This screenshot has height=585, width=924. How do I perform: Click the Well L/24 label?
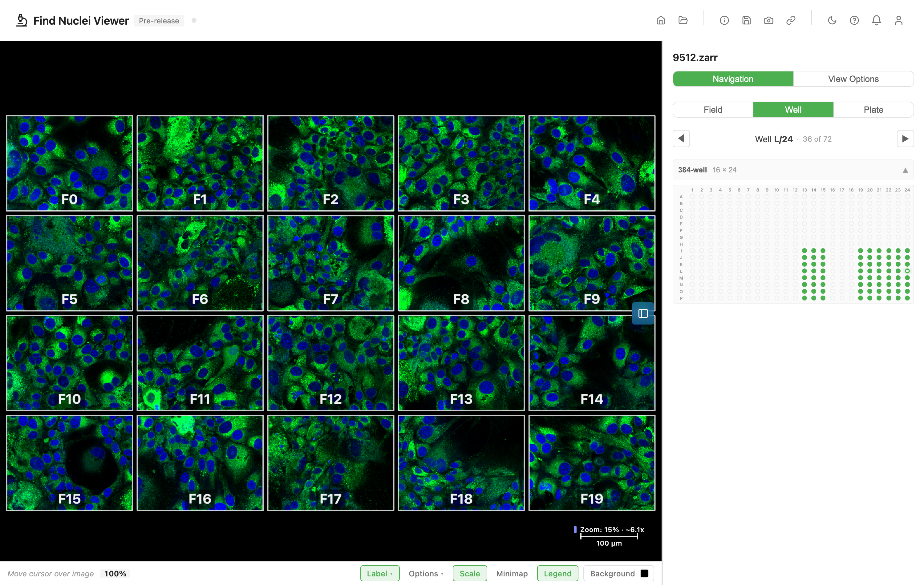774,139
